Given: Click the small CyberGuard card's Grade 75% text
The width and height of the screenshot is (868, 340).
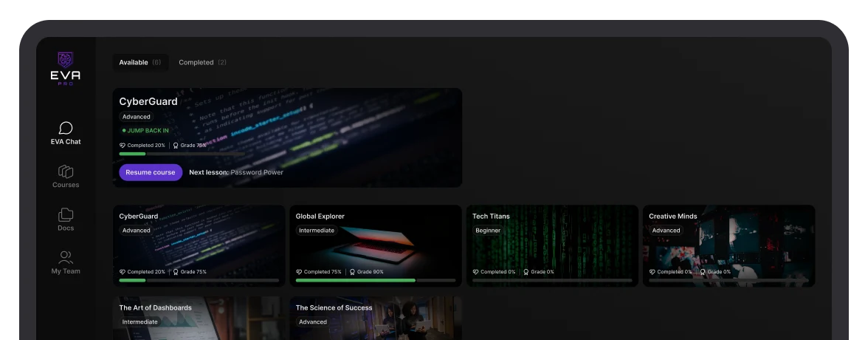Looking at the screenshot, I should [193, 272].
